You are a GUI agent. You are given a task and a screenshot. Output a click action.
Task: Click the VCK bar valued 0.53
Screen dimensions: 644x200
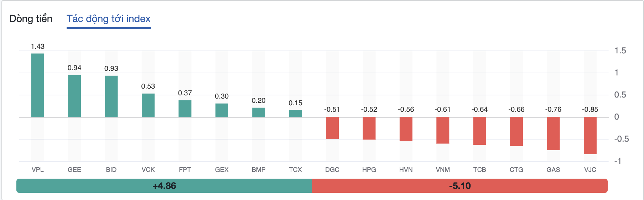tap(148, 105)
